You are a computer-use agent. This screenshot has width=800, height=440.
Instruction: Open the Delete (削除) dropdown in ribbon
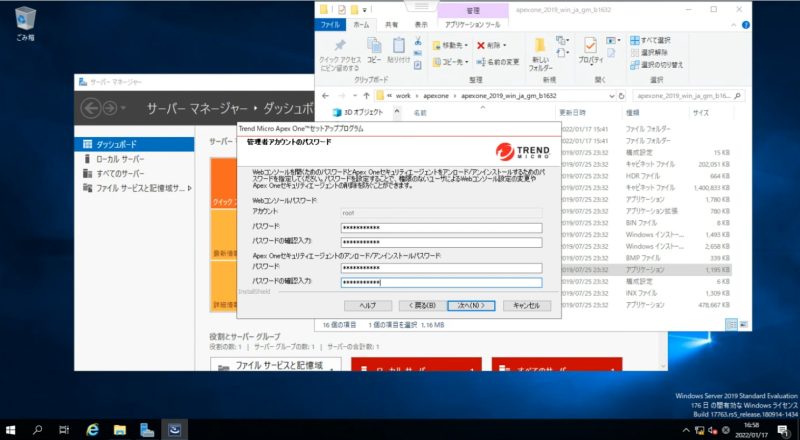click(492, 45)
